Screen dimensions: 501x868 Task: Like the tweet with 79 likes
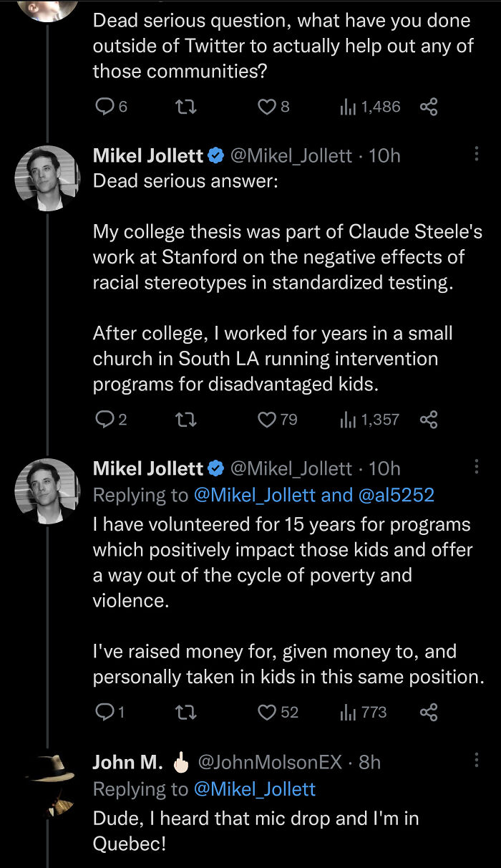266,420
